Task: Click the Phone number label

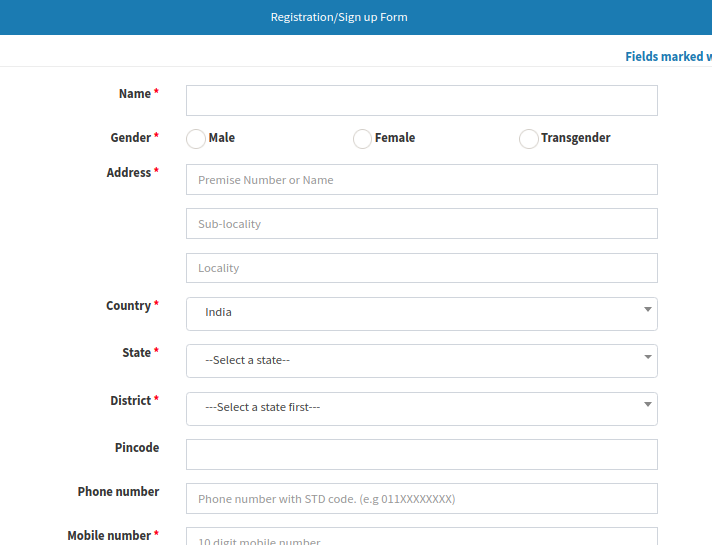Action: (118, 492)
